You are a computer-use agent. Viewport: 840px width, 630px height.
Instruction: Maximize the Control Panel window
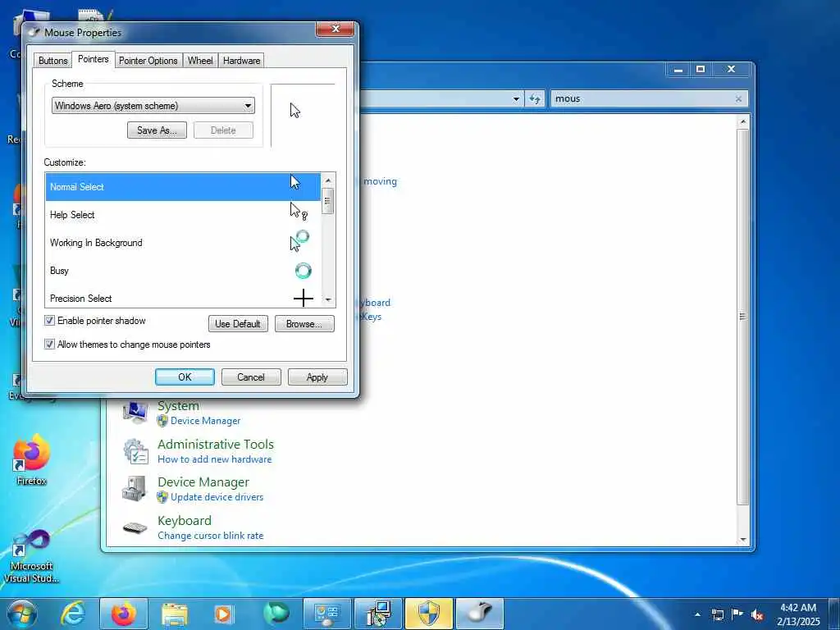(701, 69)
